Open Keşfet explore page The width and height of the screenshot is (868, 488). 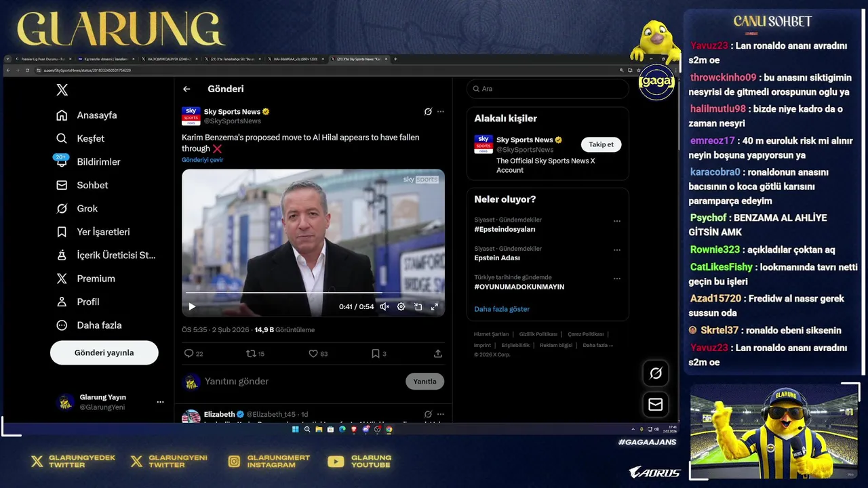[x=81, y=138]
